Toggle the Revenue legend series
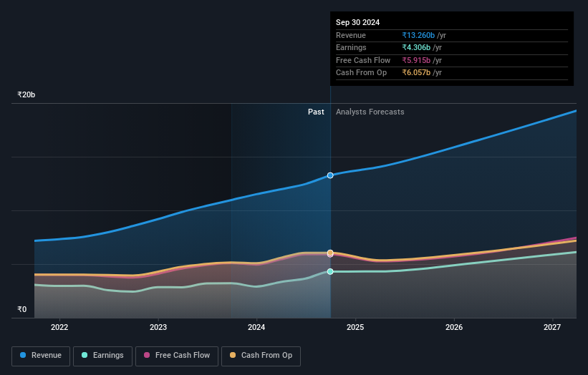 tap(41, 356)
